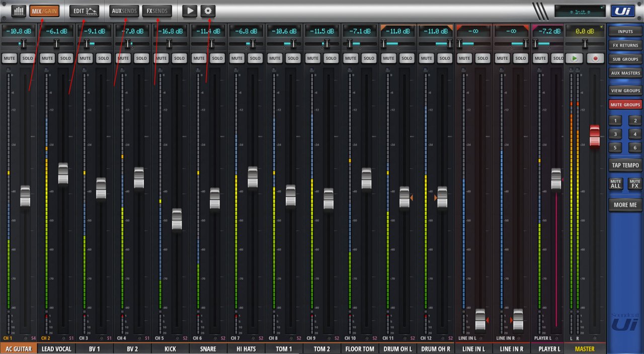Hit the red record button on master
Viewport: 644px width, 354px height.
pyautogui.click(x=595, y=58)
